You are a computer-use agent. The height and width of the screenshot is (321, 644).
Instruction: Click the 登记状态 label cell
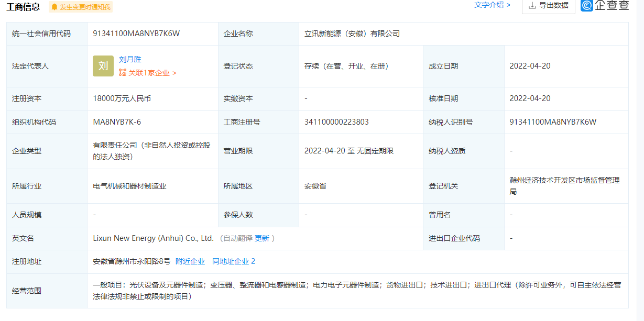point(258,66)
